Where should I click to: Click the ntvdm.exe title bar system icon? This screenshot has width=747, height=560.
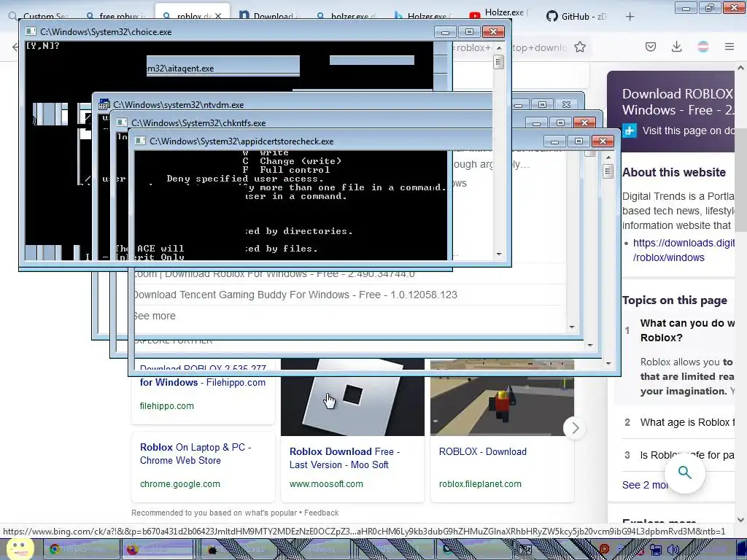(x=104, y=104)
